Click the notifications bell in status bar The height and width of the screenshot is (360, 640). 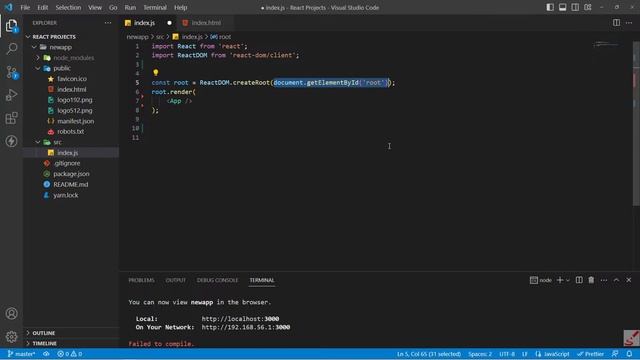[629, 354]
